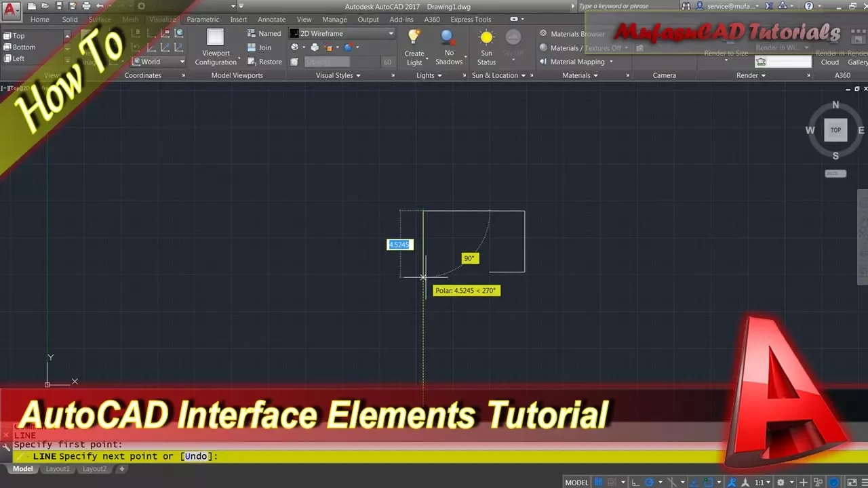Toggle annotation objects visibility in status bar
Screen dimensions: 868x488
(x=732, y=483)
